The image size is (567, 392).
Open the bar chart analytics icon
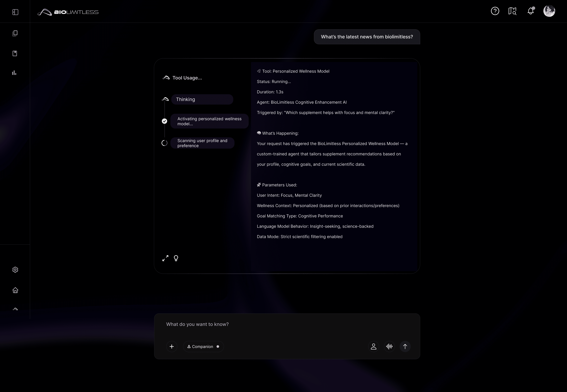click(14, 73)
